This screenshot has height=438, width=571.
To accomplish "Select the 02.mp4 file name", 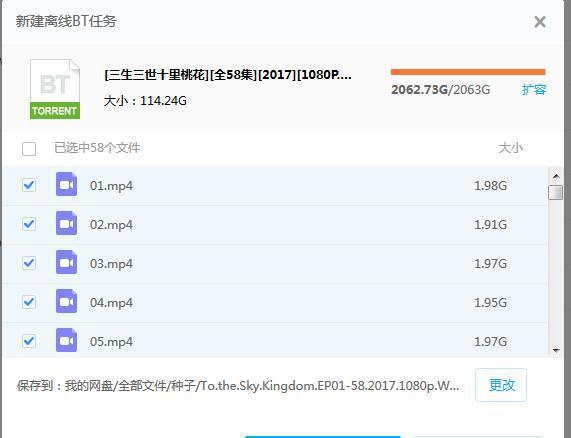I will point(111,225).
